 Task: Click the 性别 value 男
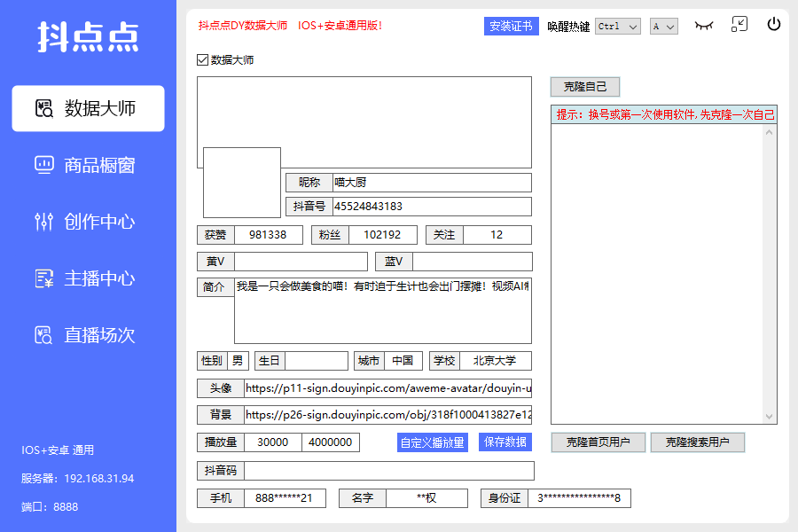pos(238,361)
